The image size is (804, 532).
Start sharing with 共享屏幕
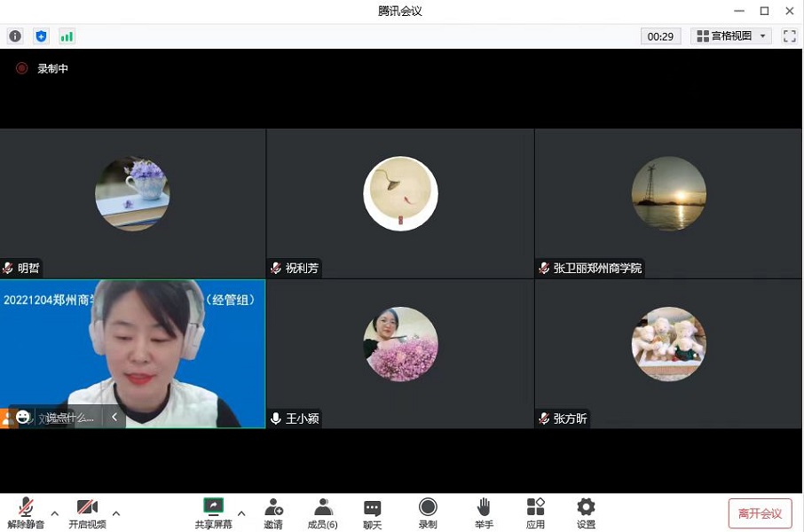coord(213,512)
